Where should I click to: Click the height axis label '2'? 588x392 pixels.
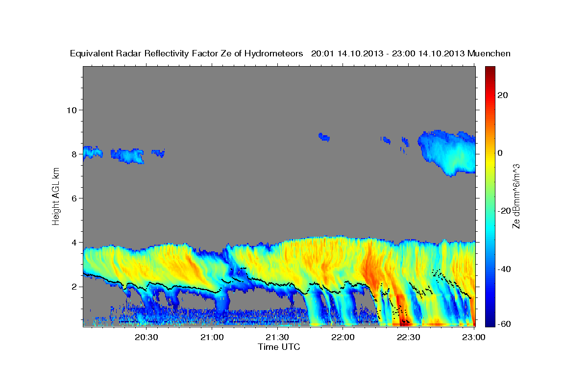click(74, 287)
